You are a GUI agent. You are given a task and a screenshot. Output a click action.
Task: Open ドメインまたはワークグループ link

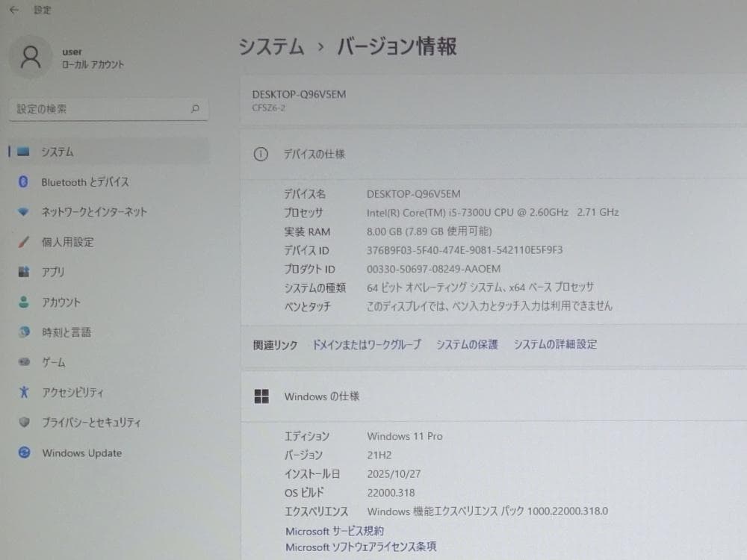click(x=367, y=344)
